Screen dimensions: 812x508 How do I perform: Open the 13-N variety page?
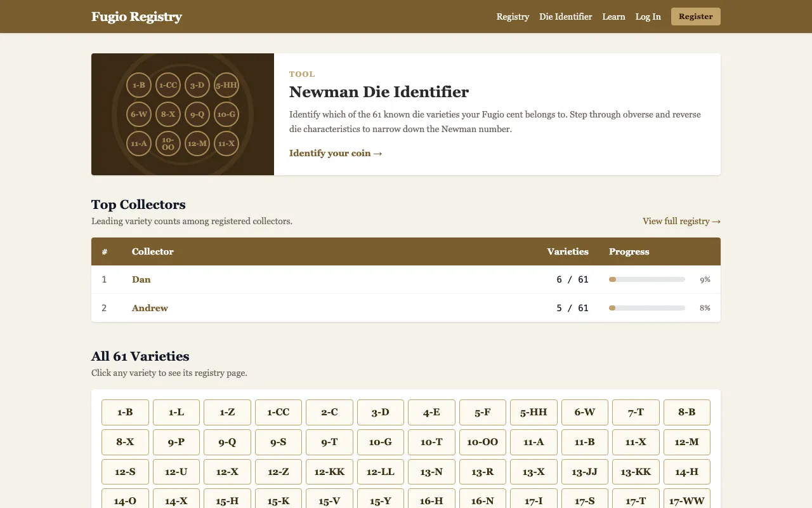click(431, 472)
